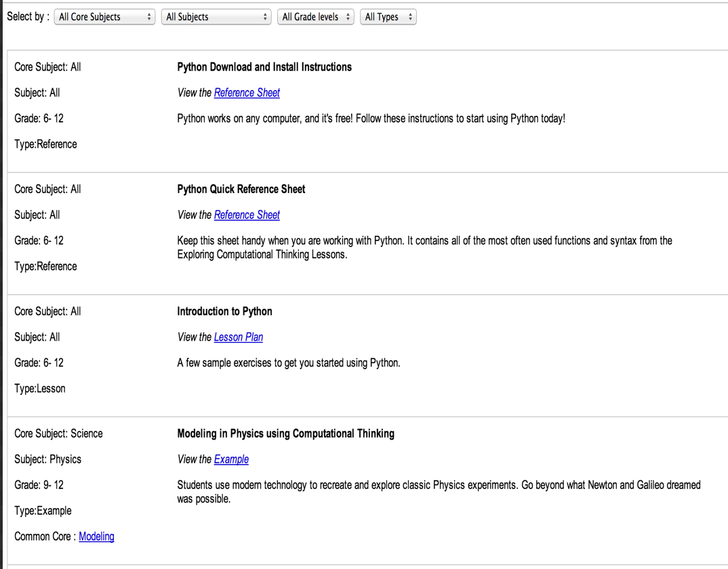This screenshot has height=569, width=728.
Task: Follow the Common Core Modeling link
Action: [x=96, y=536]
